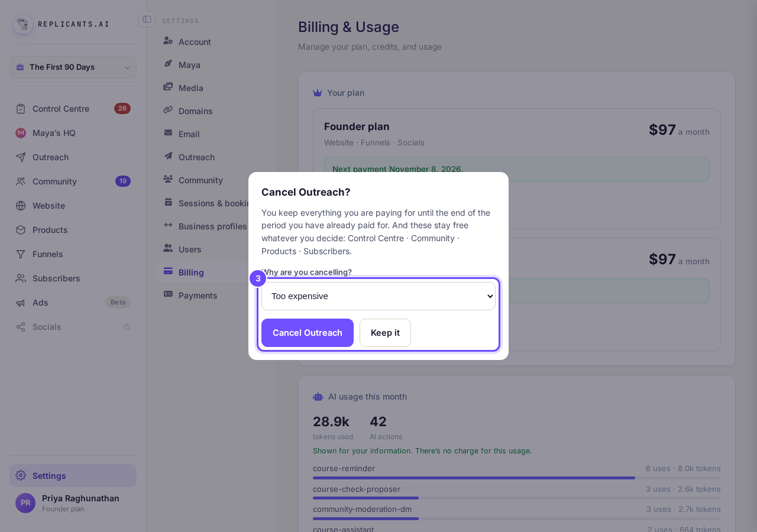Click the Control Centre clipboard icon
This screenshot has height=532, width=757.
pyautogui.click(x=21, y=109)
